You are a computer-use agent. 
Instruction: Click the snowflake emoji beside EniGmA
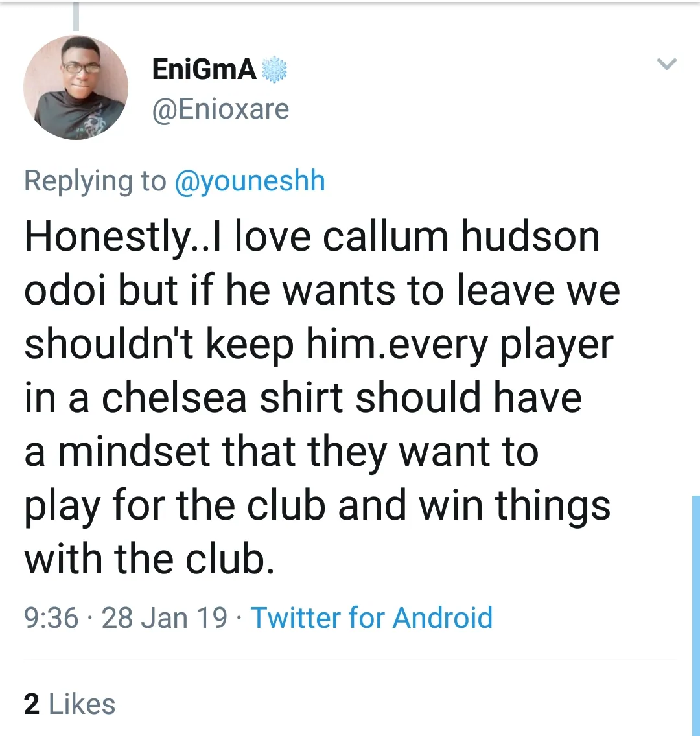(274, 70)
